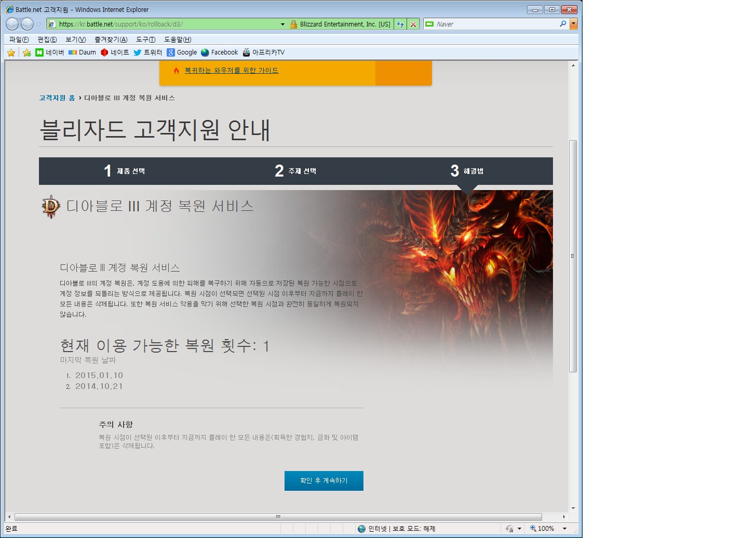This screenshot has width=756, height=538.
Task: Click the 확인 후 계속하기 button
Action: (x=323, y=481)
